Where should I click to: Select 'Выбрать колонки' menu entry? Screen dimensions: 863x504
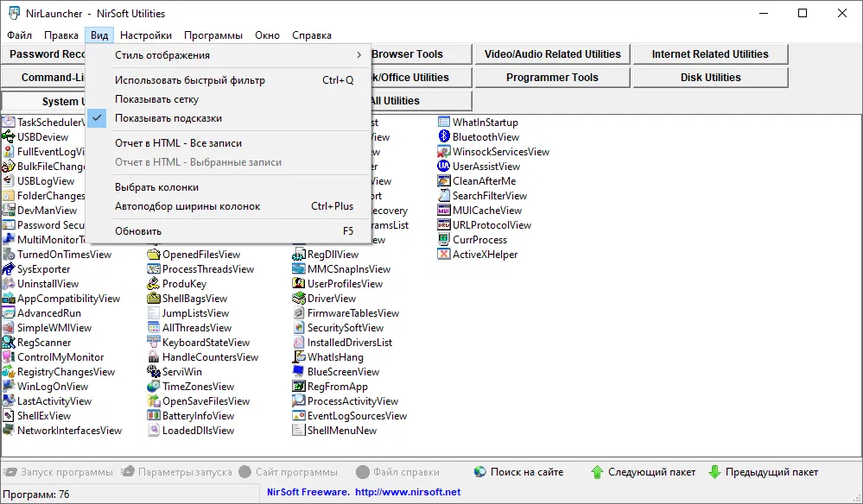point(228,187)
